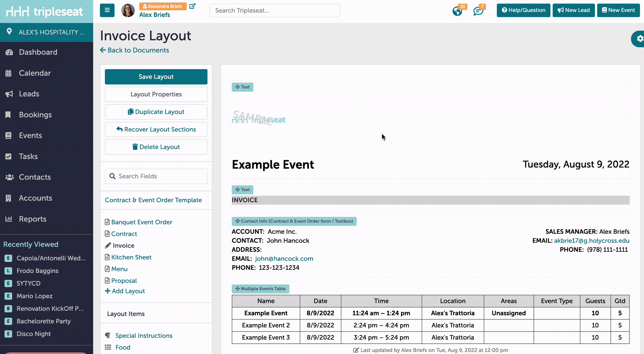The width and height of the screenshot is (644, 354).
Task: Open Reports in sidebar
Action: click(33, 219)
